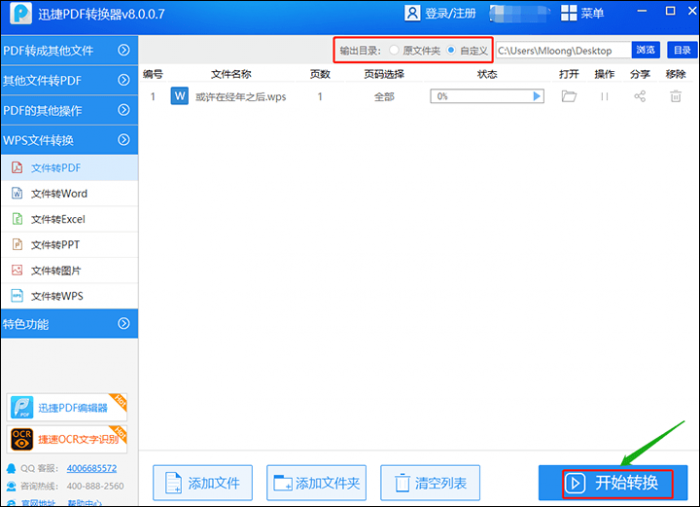Click the 文件转Word document icon
The height and width of the screenshot is (507, 700).
click(17, 193)
